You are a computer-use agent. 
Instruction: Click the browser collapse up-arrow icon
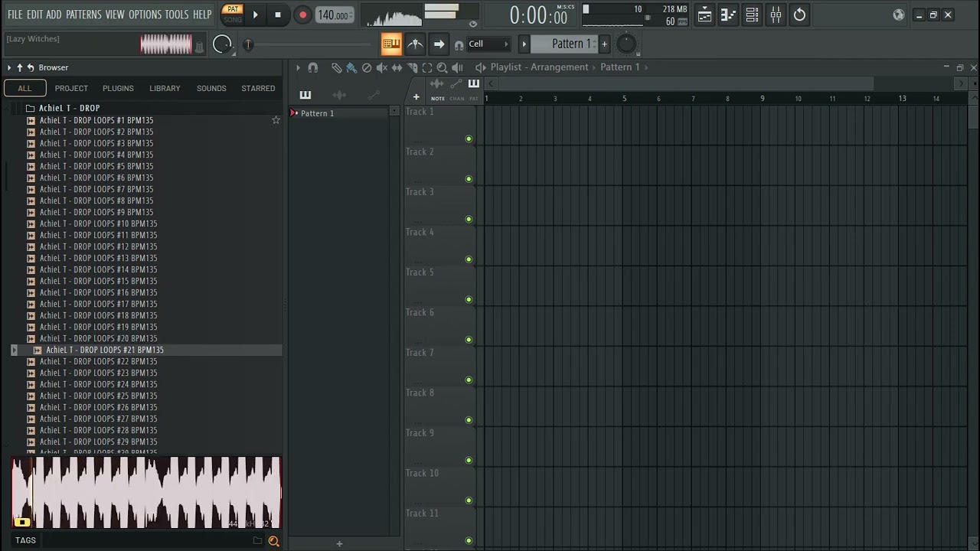[x=20, y=67]
